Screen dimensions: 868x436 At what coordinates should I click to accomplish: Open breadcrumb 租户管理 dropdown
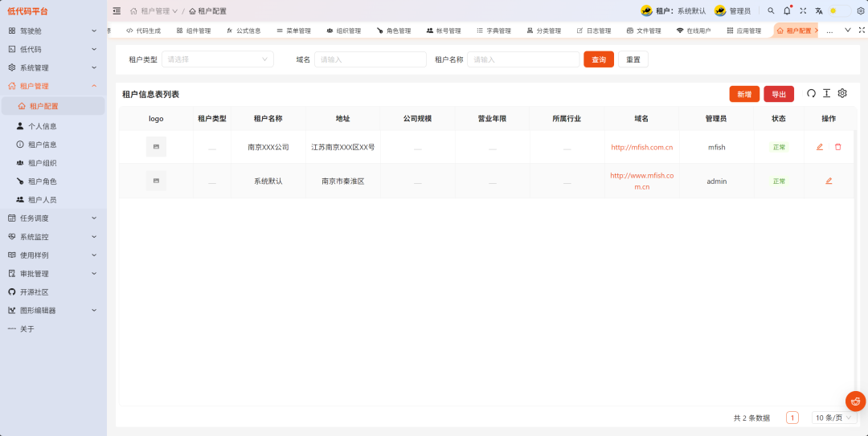point(154,11)
